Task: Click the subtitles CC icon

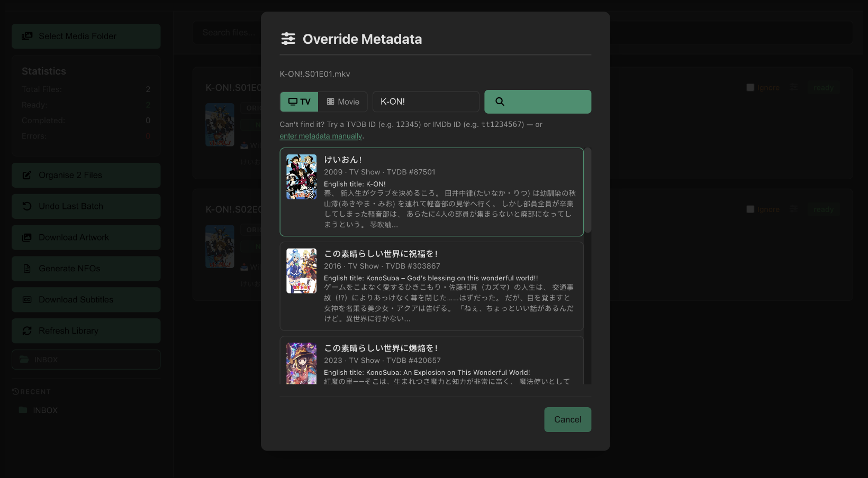Action: (x=27, y=300)
